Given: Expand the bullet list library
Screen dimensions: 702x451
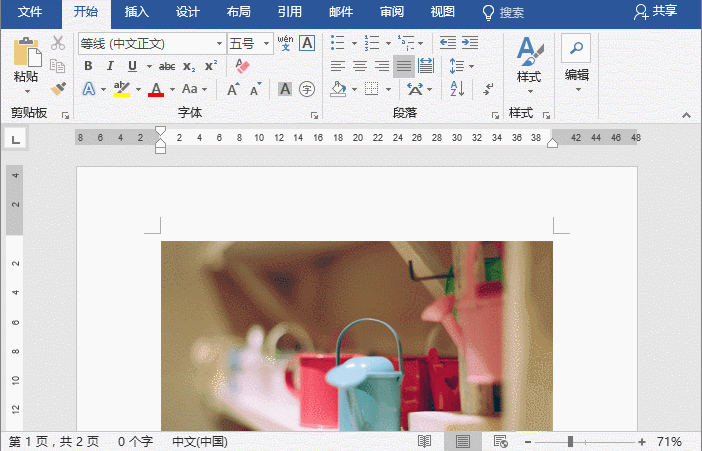Looking at the screenshot, I should (x=354, y=43).
